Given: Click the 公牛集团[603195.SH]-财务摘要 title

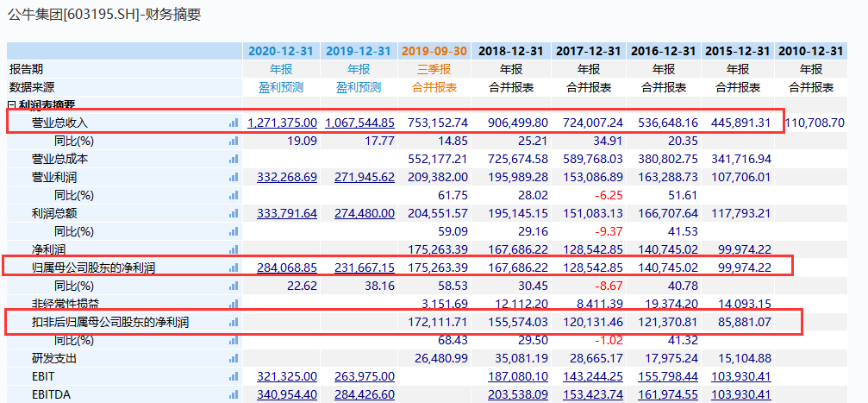Looking at the screenshot, I should point(104,15).
